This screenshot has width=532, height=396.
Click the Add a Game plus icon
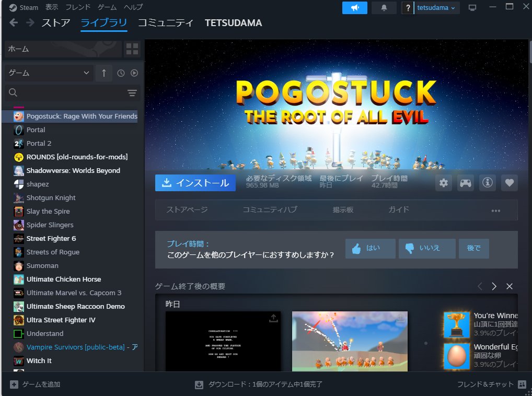[14, 384]
